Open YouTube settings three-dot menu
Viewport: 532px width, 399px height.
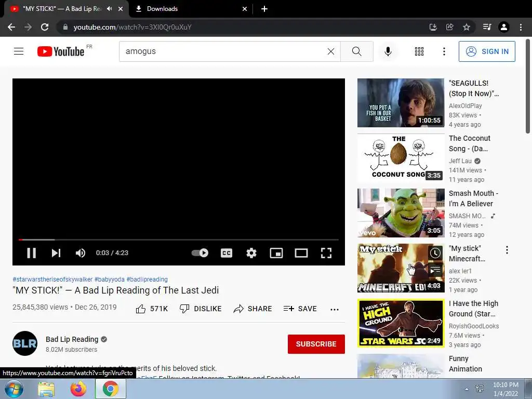point(444,51)
